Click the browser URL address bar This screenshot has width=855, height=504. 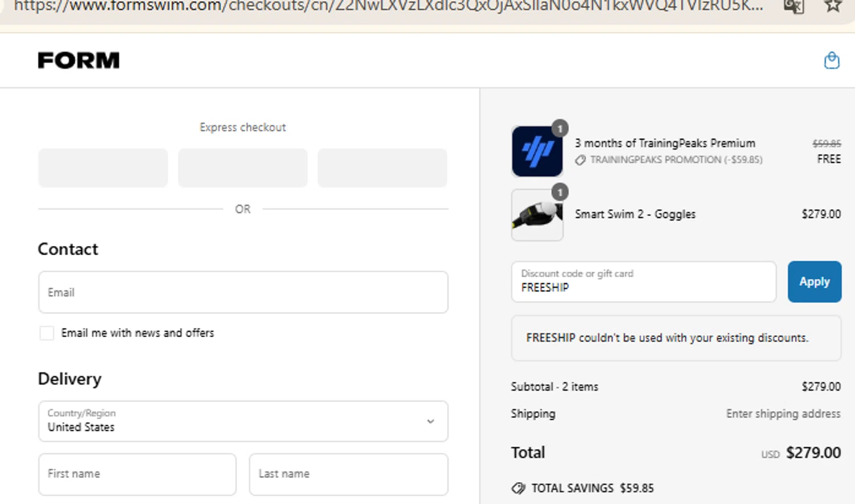tap(388, 6)
